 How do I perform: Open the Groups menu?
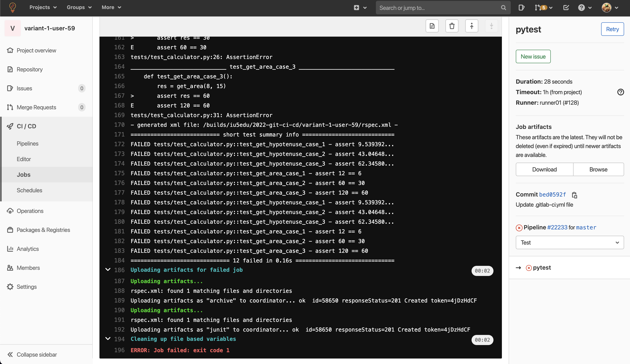click(x=79, y=8)
